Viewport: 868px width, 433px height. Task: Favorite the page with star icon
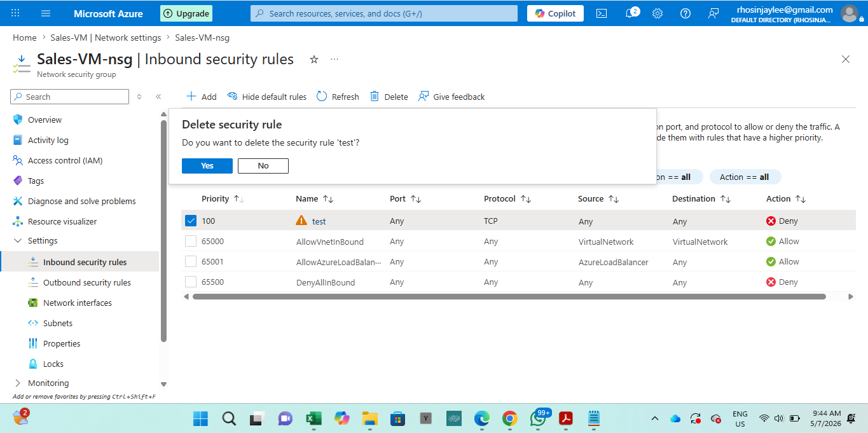pos(313,59)
